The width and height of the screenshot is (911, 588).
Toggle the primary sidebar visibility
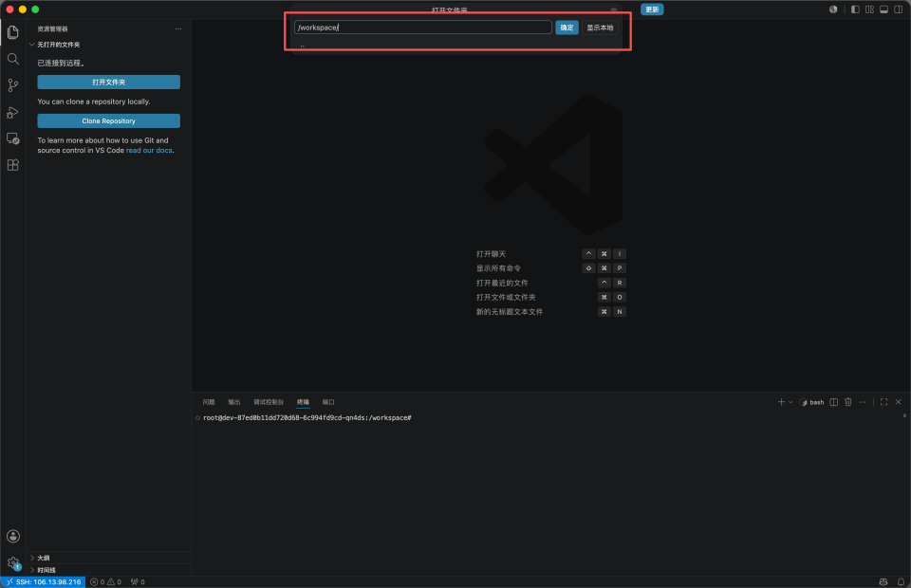coord(855,9)
